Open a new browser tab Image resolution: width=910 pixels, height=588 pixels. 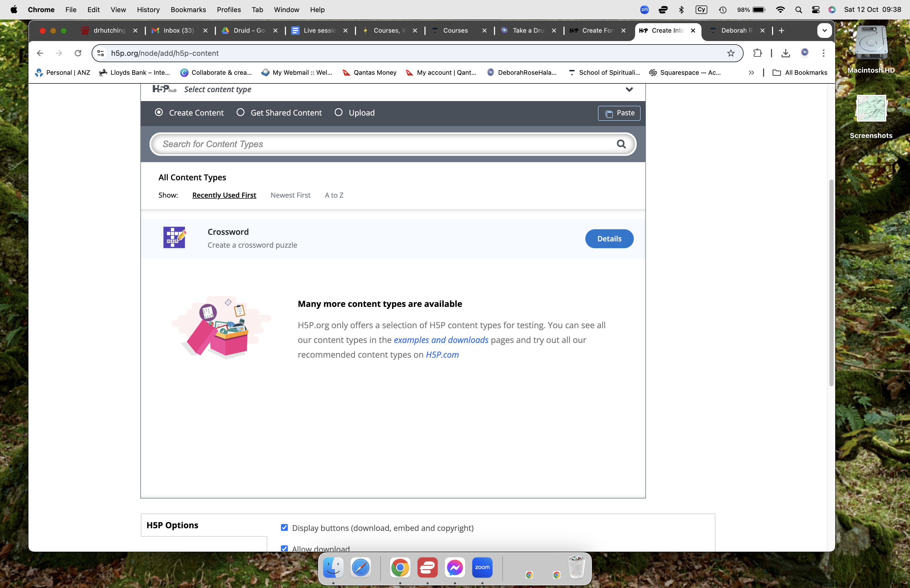pos(781,31)
